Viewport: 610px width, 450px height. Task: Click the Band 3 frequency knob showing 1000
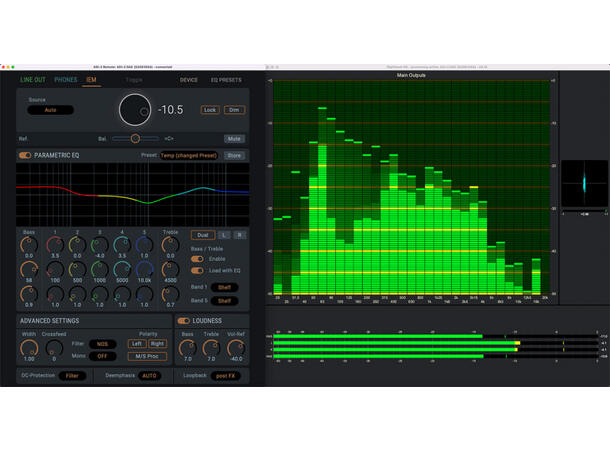click(100, 270)
